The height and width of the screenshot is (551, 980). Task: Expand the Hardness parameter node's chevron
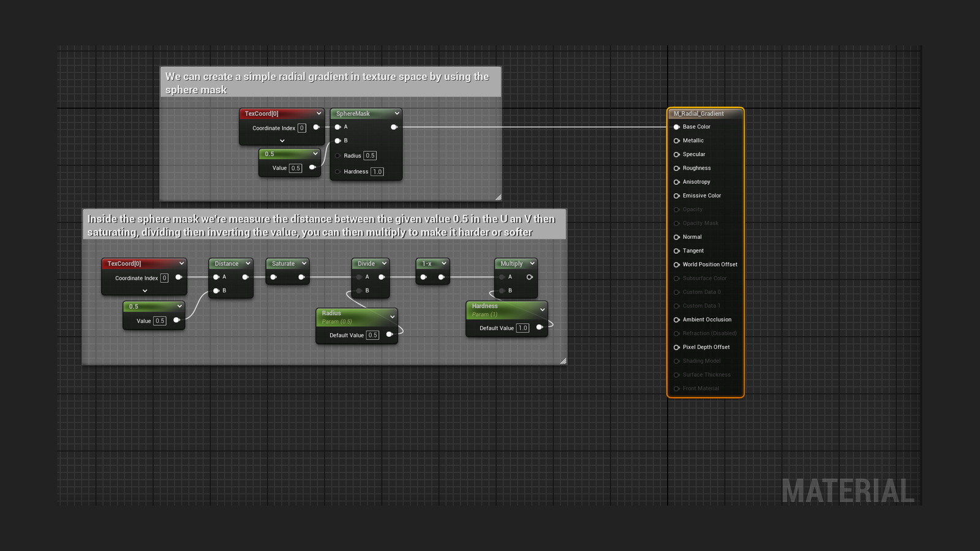[542, 310]
